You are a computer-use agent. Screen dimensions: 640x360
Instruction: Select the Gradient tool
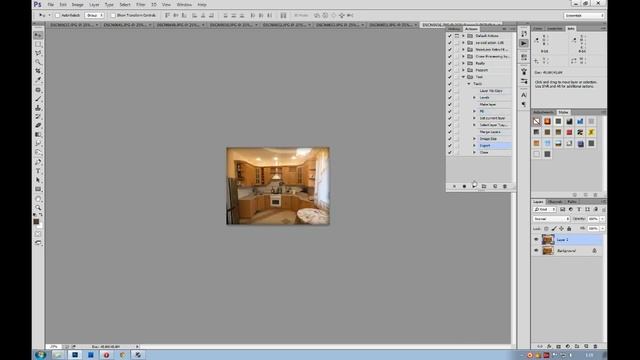(38, 135)
